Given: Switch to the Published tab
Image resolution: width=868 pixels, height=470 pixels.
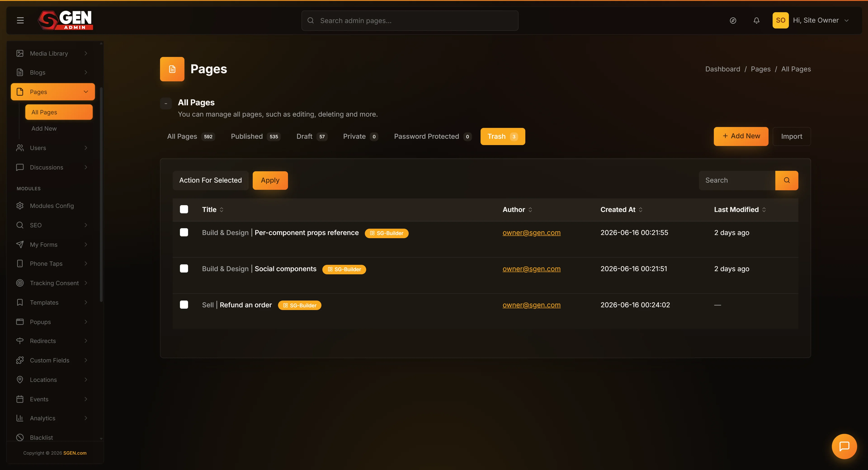Looking at the screenshot, I should [255, 136].
